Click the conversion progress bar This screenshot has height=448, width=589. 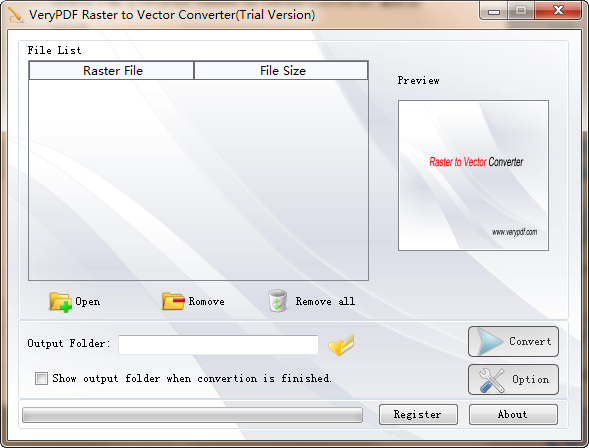tap(192, 415)
